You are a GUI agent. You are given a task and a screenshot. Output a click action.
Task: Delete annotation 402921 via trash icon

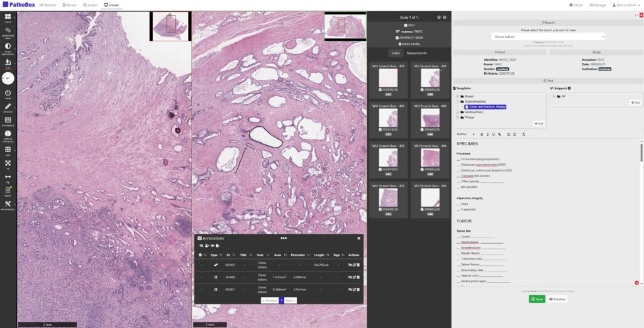[358, 290]
